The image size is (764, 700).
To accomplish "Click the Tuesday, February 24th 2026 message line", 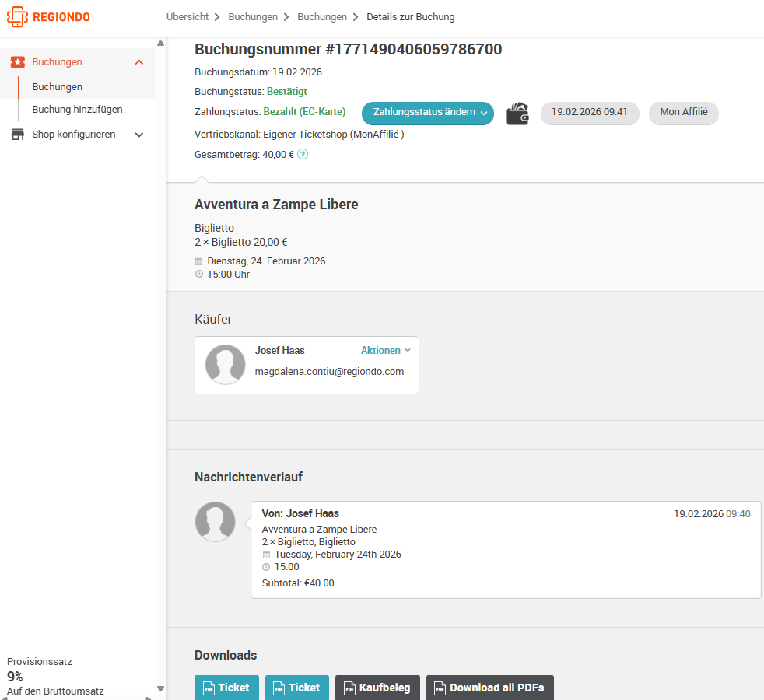I will click(338, 555).
